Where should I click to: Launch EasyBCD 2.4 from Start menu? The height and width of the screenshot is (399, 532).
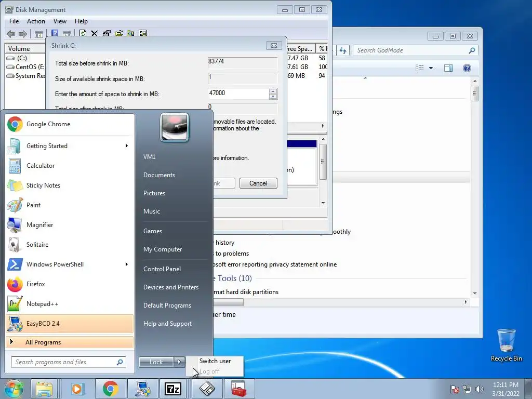70,323
